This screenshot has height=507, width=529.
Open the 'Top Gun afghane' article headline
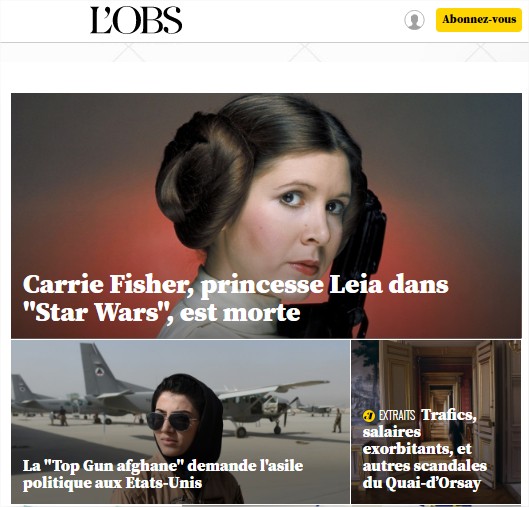[163, 474]
